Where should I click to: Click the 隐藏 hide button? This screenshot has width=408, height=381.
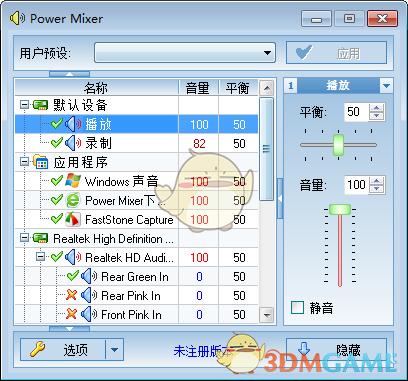336,350
